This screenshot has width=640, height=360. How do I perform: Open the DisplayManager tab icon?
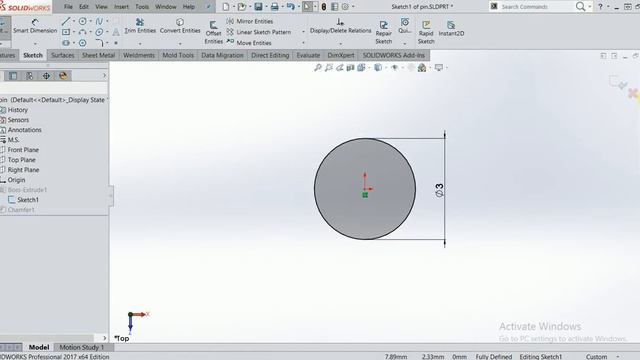tap(63, 76)
